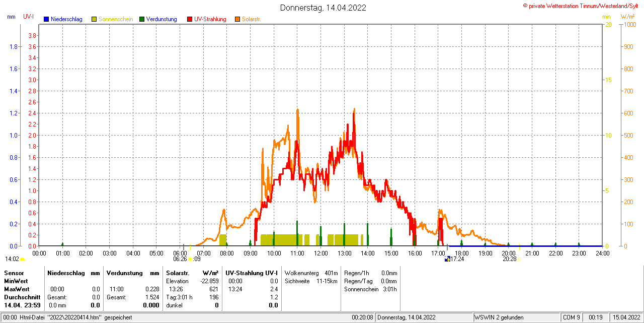Click the 12:00 time axis label
This screenshot has height=323, width=644.
coord(321,253)
